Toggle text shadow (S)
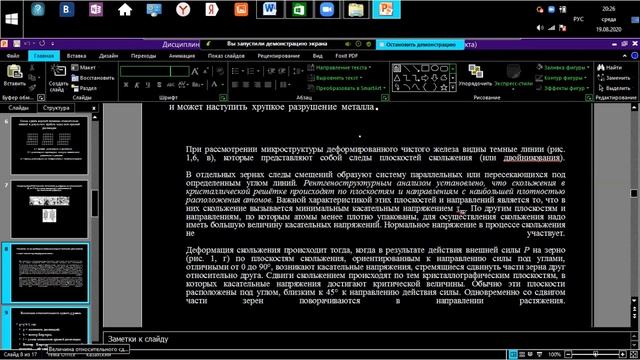The image size is (640, 360). coord(159,85)
